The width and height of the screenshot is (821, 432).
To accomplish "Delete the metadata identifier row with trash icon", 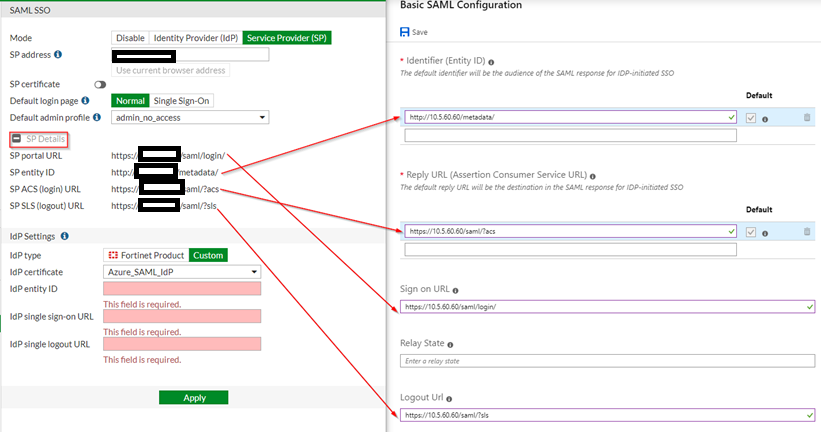I will 807,118.
